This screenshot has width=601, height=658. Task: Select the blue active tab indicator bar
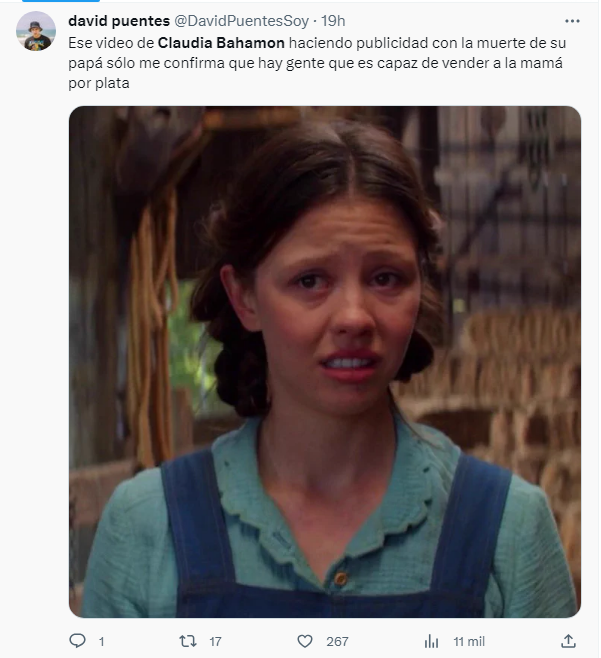(61, 1)
